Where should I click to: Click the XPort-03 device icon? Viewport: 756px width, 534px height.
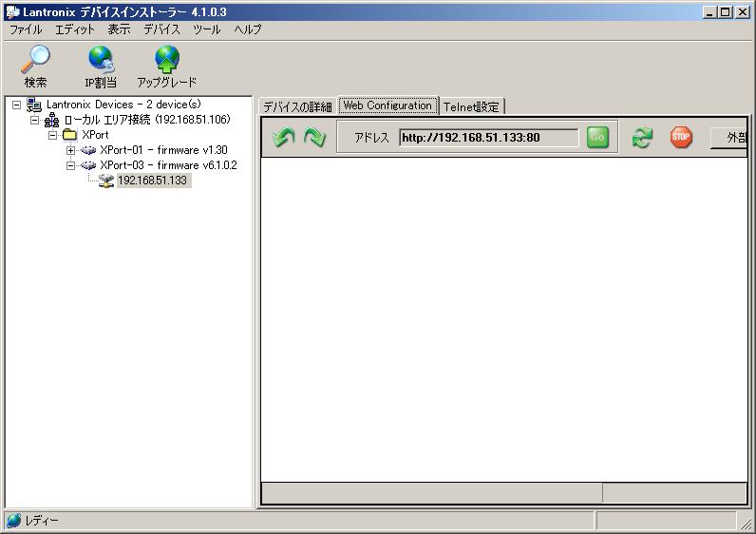tap(88, 165)
